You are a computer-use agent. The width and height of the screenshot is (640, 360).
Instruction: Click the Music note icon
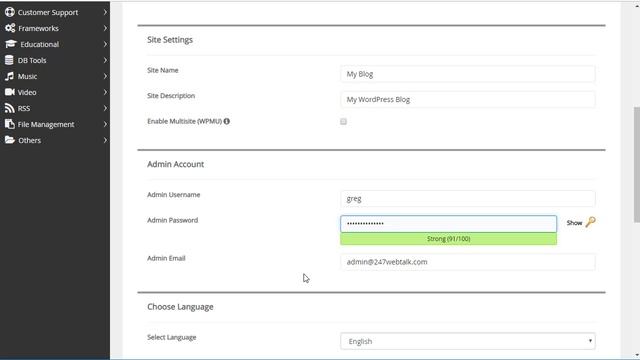point(9,76)
